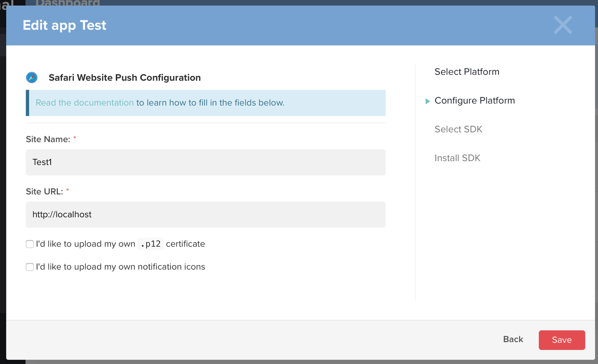
Task: Select the Select Platform step
Action: (x=467, y=72)
